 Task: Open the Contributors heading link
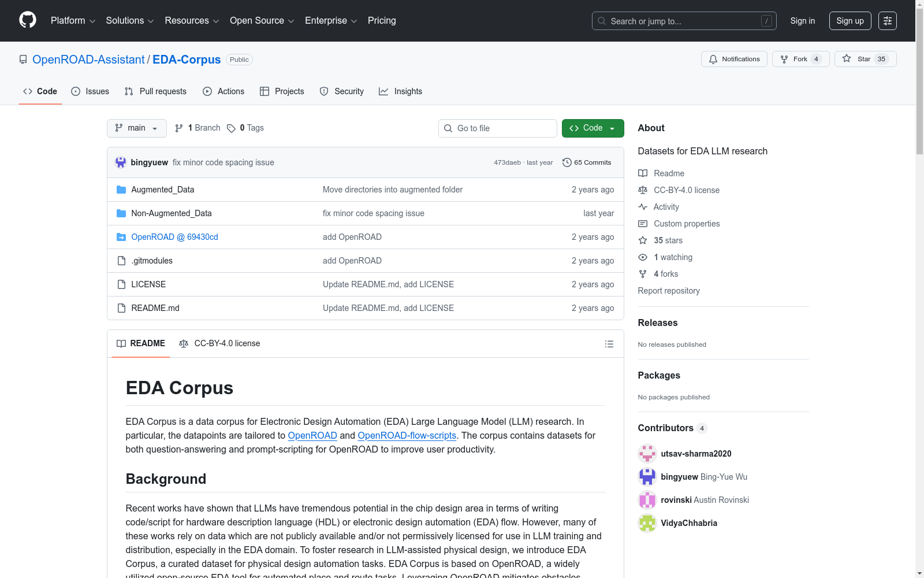[x=672, y=428]
